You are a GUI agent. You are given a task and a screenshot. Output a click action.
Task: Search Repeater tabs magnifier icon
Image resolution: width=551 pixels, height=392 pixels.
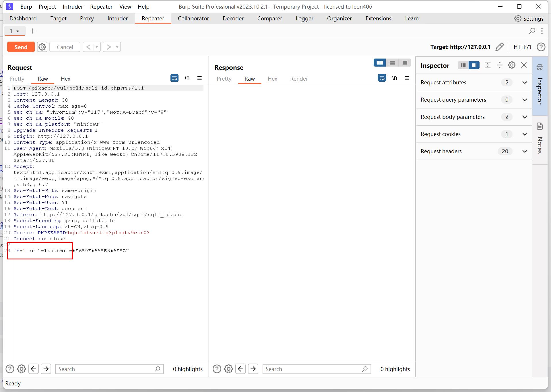(x=532, y=31)
